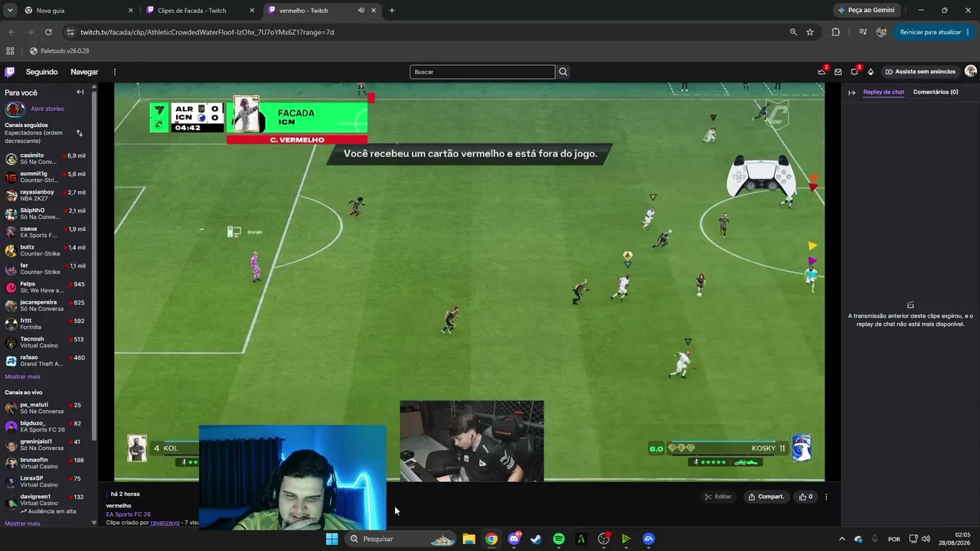Click Assista sem anúncios button

point(920,72)
